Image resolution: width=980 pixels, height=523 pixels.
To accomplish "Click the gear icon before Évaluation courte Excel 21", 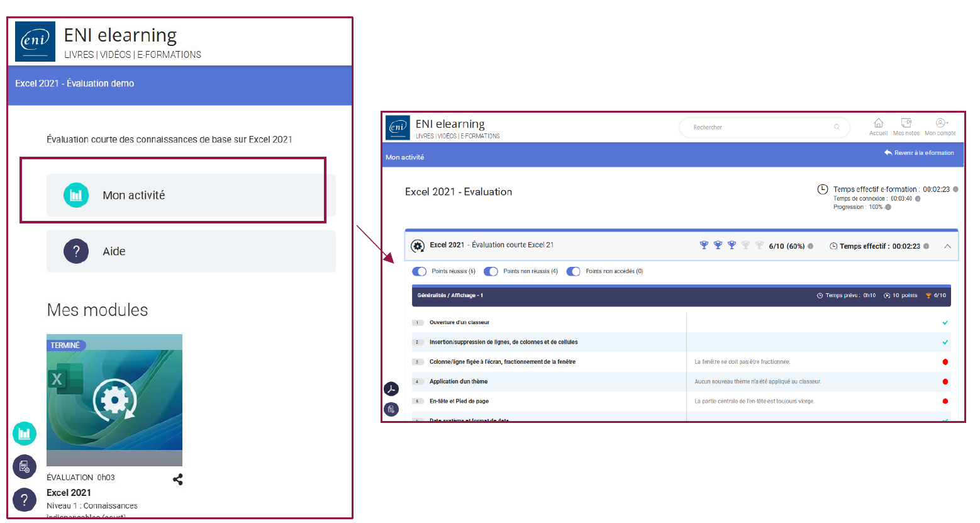I will pos(418,246).
